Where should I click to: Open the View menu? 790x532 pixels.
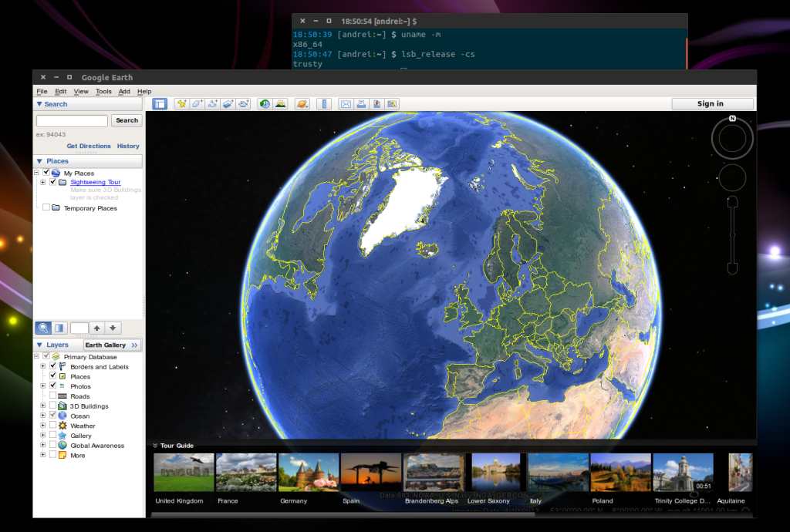click(80, 91)
